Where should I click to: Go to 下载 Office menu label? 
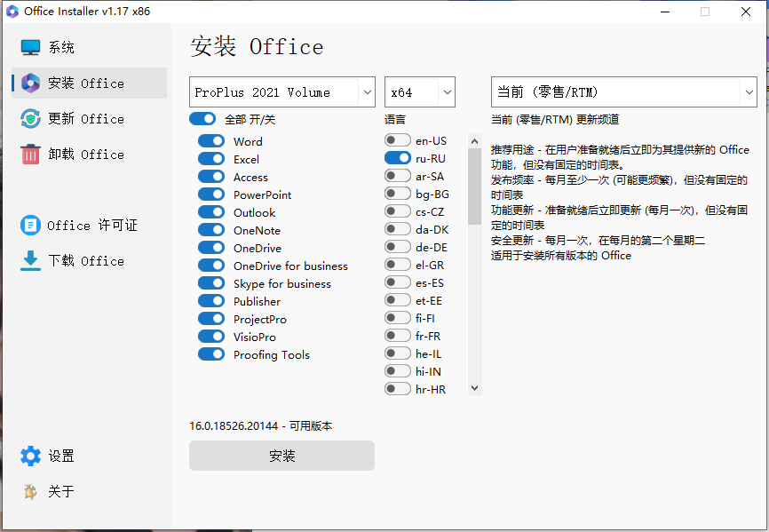pyautogui.click(x=86, y=261)
